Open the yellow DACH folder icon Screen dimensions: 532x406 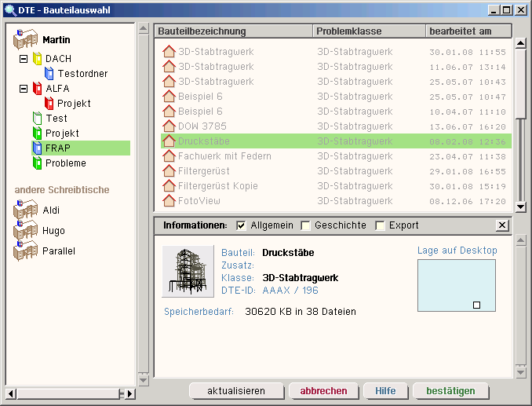[x=37, y=59]
